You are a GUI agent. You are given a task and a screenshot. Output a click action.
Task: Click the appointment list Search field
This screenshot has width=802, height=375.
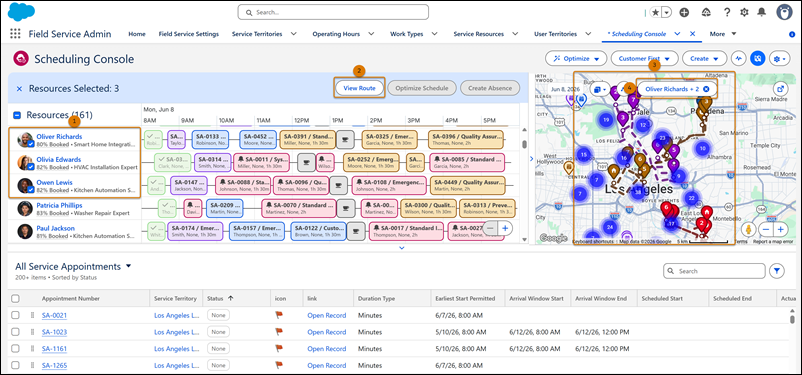[x=714, y=271]
